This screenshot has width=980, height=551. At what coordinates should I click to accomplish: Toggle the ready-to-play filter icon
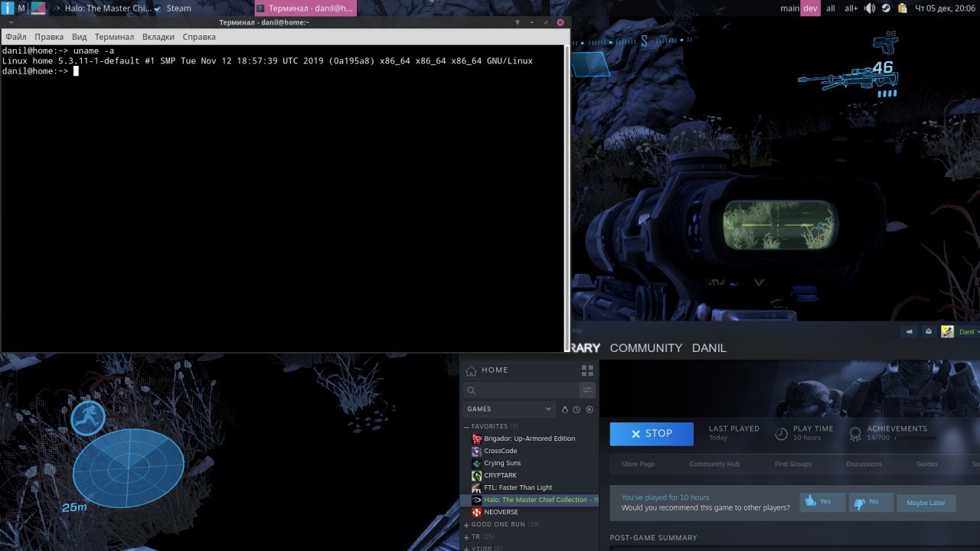[x=590, y=409]
